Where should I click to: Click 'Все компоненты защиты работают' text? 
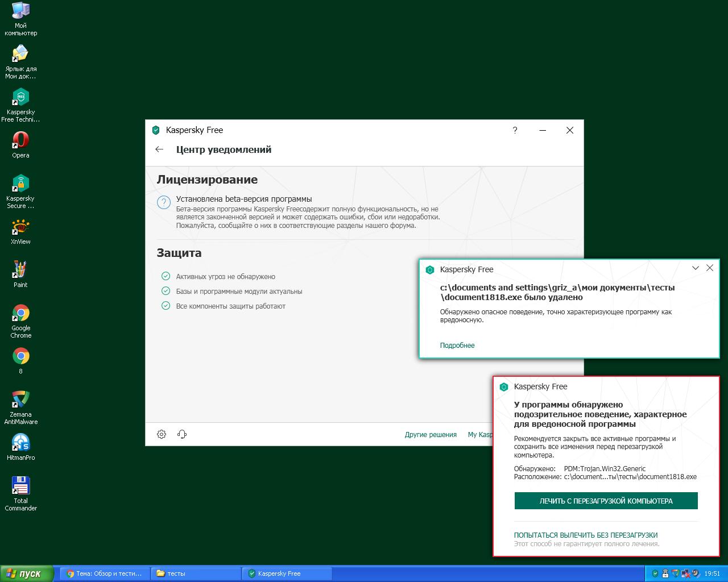(x=231, y=306)
